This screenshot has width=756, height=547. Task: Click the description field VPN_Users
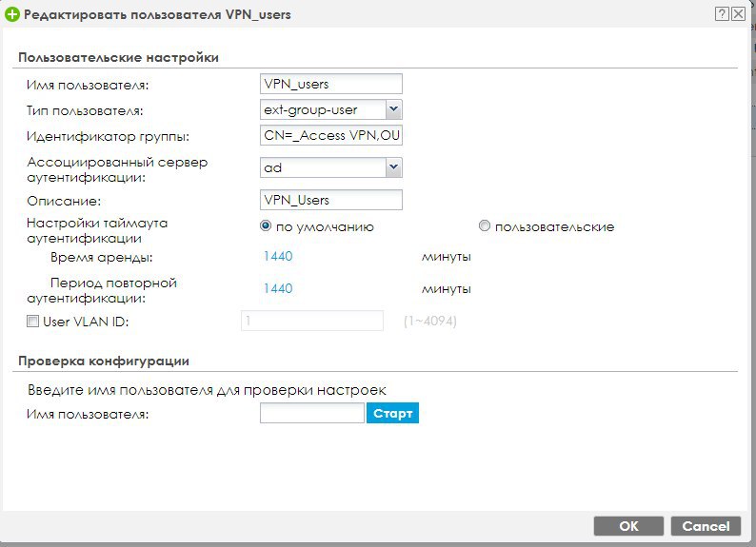click(330, 200)
